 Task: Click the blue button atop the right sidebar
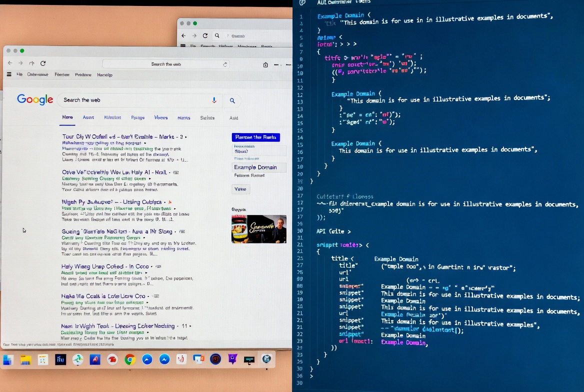point(255,137)
